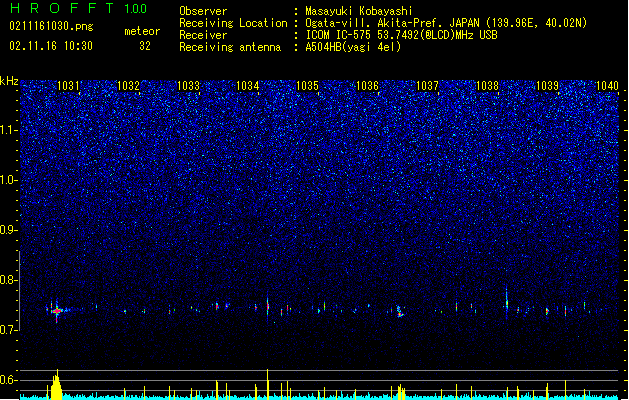The image size is (629, 400).
Task: Click the A504HB(yagi 4el) antenna text
Action: pyautogui.click(x=353, y=47)
